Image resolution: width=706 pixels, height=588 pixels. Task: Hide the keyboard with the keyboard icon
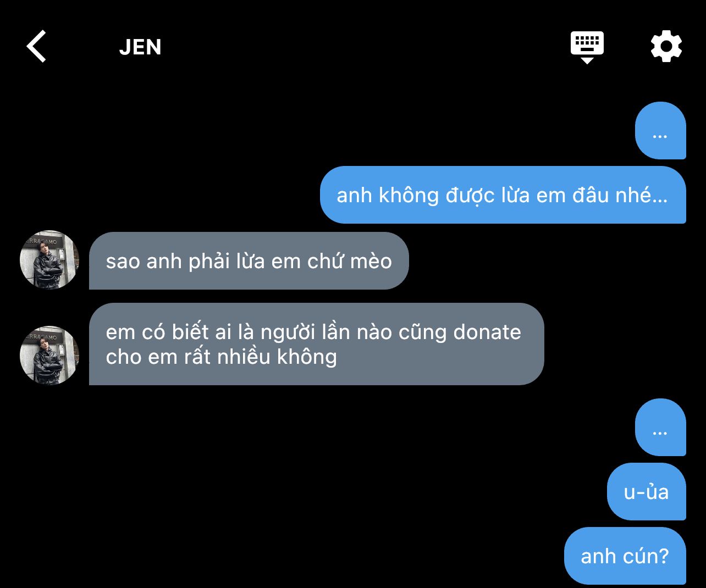pyautogui.click(x=587, y=47)
